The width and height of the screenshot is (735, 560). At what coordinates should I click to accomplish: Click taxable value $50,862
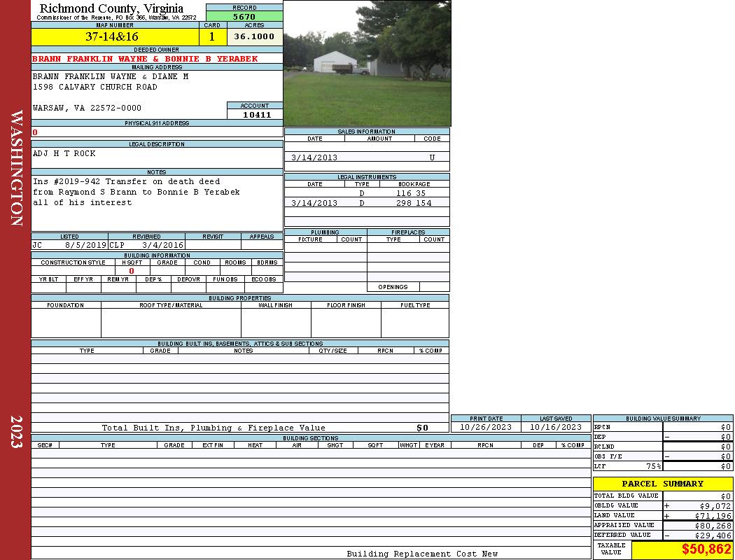coord(706,549)
